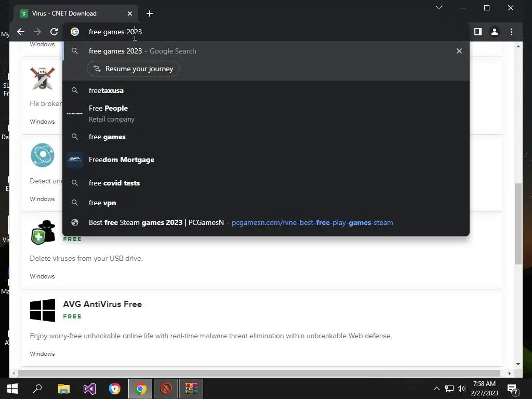
Task: Open Chrome side panel icon
Action: (478, 32)
